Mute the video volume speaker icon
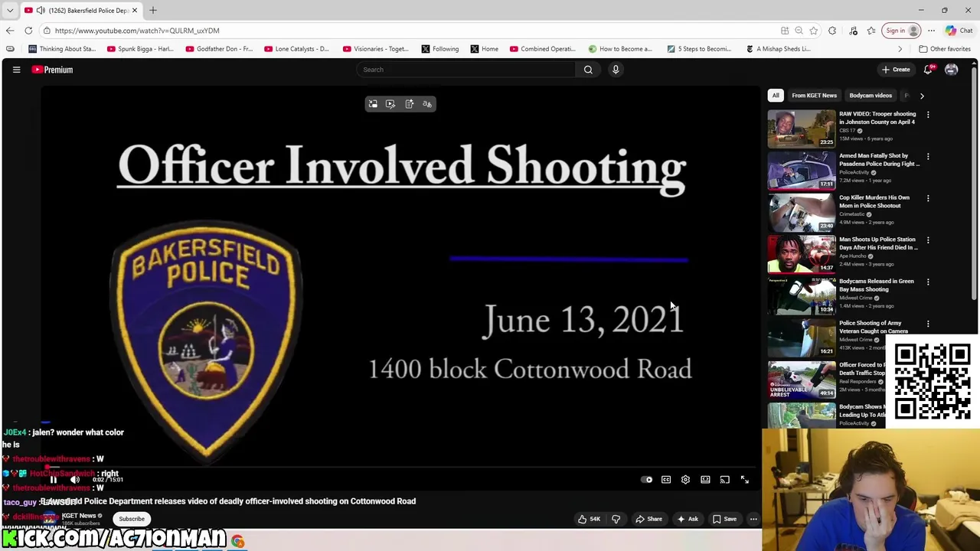 pos(75,480)
